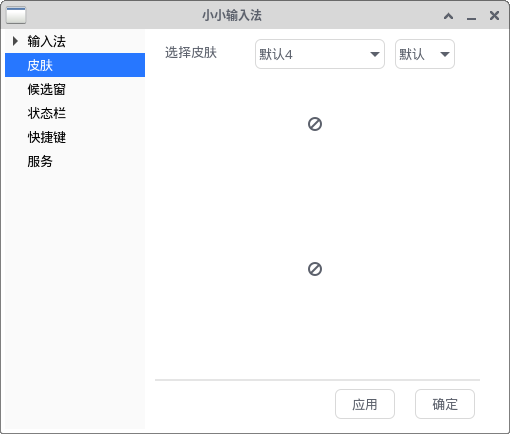The height and width of the screenshot is (434, 510).
Task: Go to the 快捷键 settings page
Action: pyautogui.click(x=46, y=137)
